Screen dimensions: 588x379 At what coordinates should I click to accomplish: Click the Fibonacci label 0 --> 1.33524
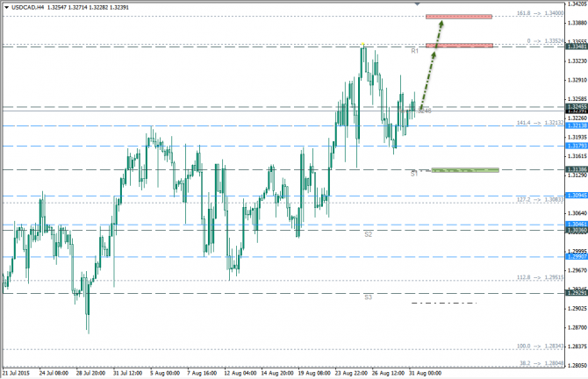(x=545, y=41)
